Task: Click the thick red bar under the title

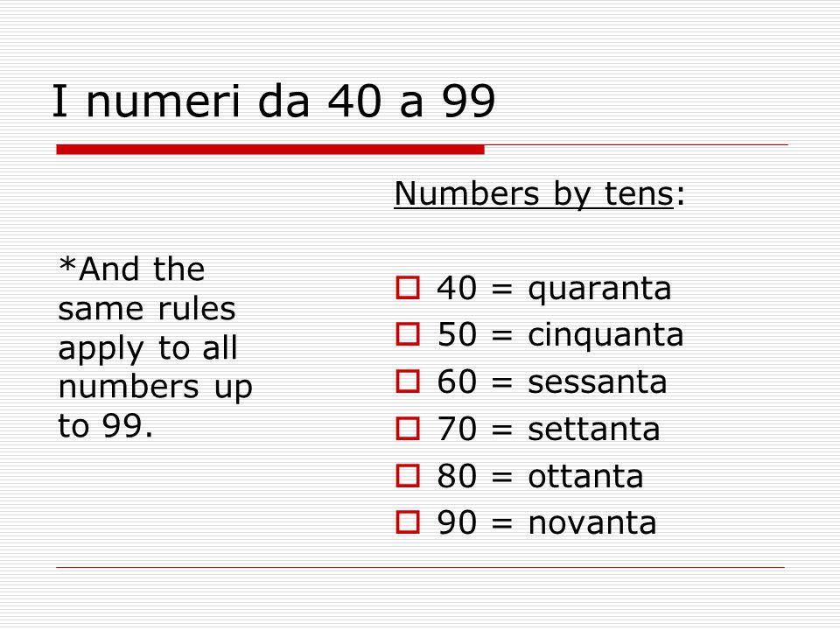Action: click(270, 150)
